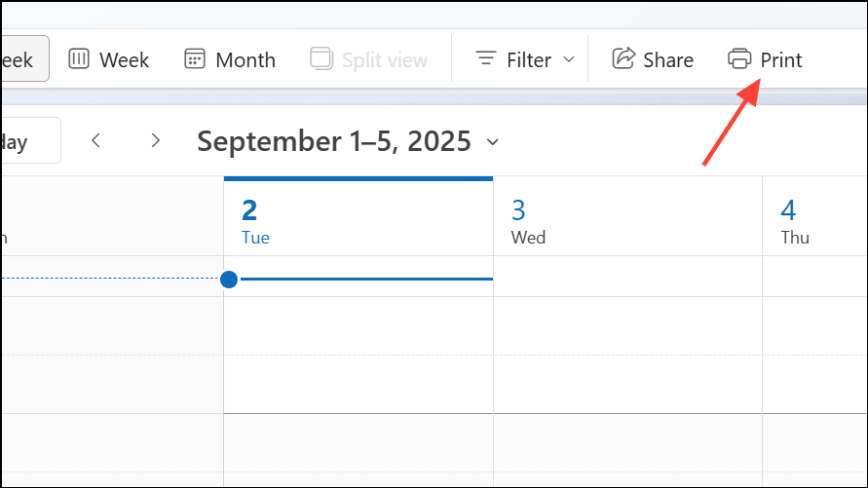Select Tuesday 2 day header
Image resolution: width=868 pixels, height=488 pixels.
tap(359, 218)
